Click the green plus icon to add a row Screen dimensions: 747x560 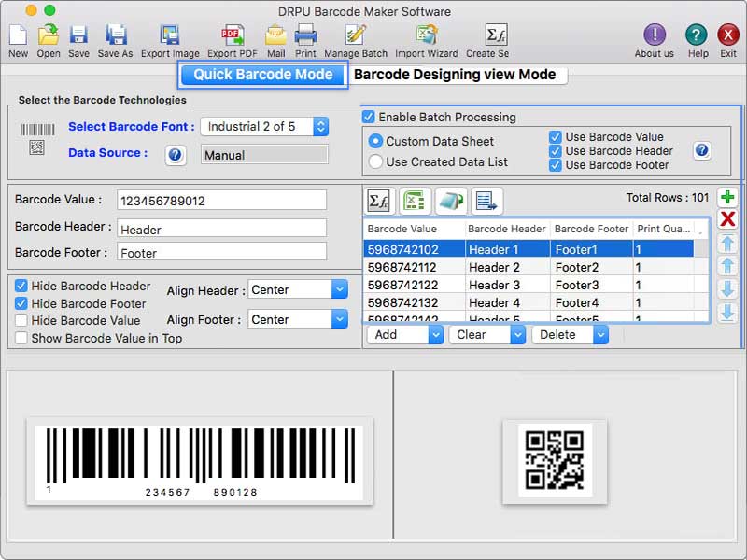point(727,197)
